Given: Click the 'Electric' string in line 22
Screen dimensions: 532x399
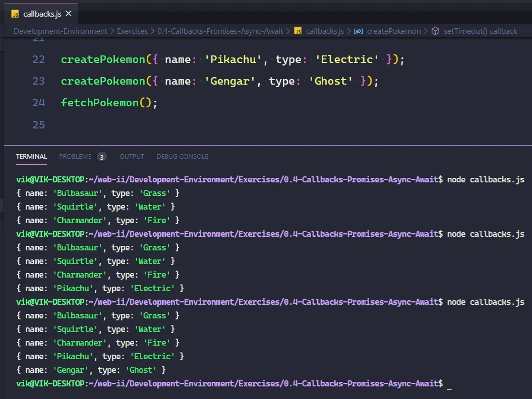Looking at the screenshot, I should coord(347,59).
